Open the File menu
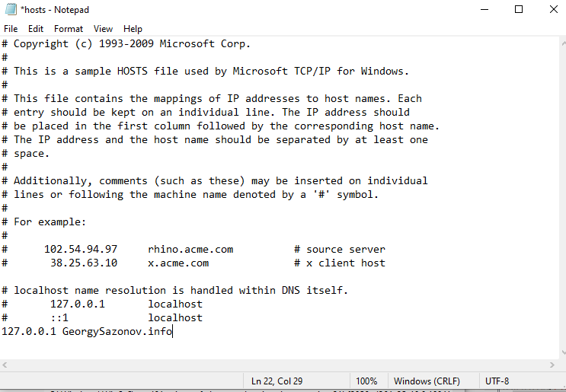The image size is (566, 392). (x=11, y=29)
